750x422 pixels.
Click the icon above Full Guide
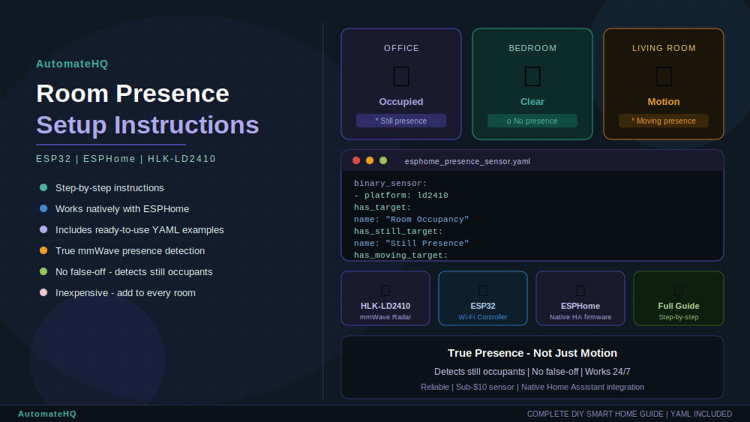678,290
